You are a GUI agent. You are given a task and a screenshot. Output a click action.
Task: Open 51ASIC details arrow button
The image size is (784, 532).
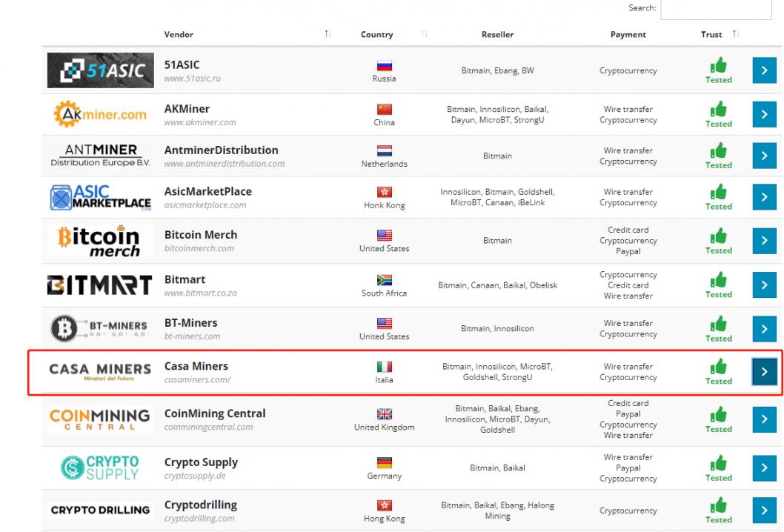point(764,71)
